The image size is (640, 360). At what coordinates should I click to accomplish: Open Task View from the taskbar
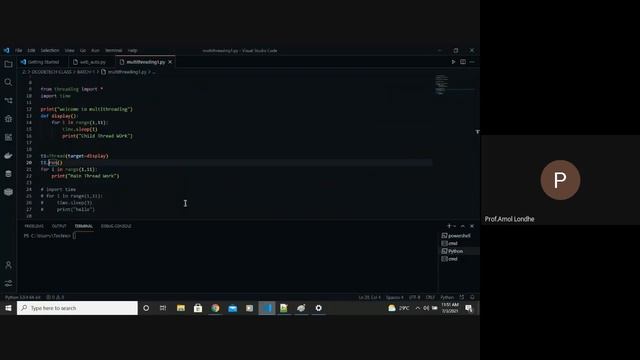coord(163,308)
